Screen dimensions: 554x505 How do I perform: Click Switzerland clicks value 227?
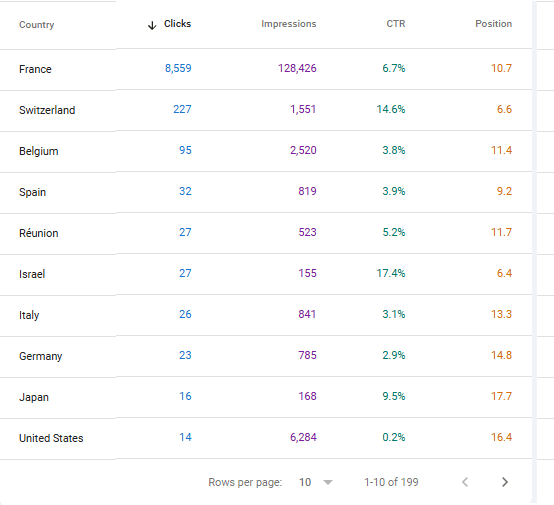tap(182, 109)
